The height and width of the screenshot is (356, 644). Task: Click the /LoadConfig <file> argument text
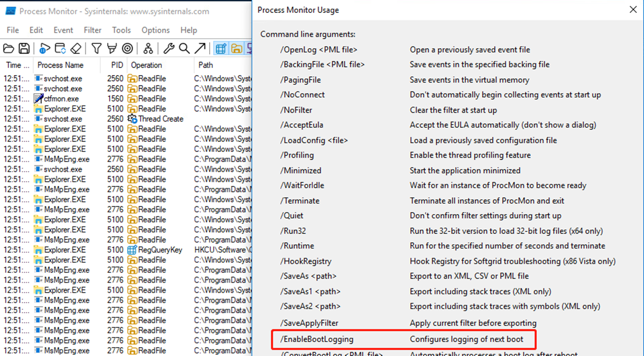pos(314,140)
